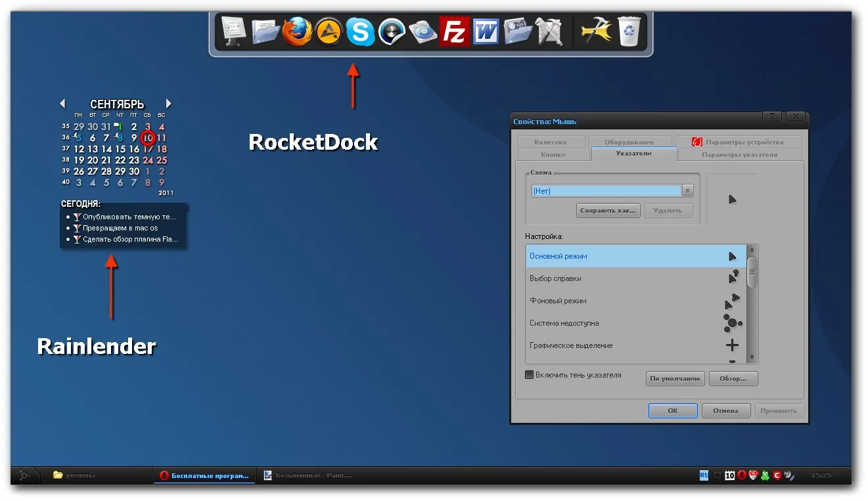Select Фоновый режим pointer row

coord(636,301)
